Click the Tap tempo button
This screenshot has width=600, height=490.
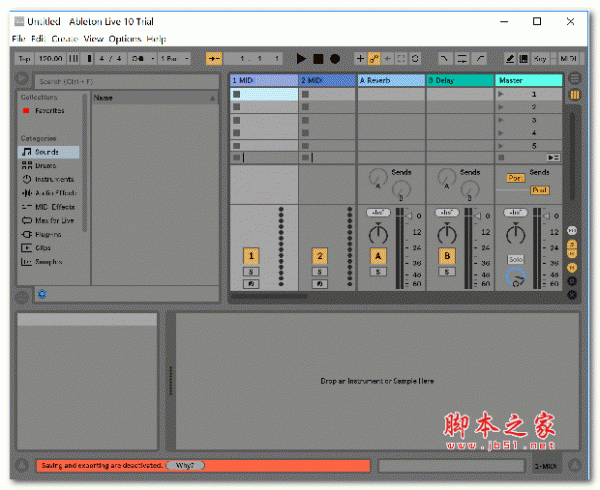click(25, 59)
